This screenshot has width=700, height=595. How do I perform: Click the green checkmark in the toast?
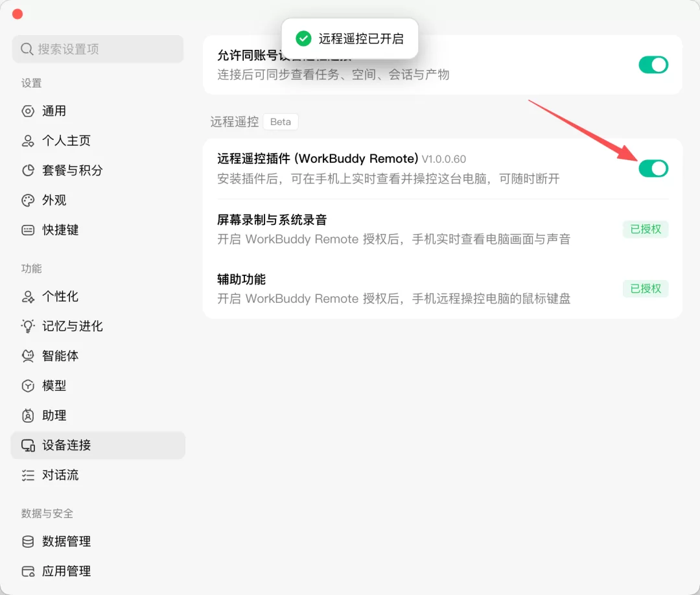(303, 39)
